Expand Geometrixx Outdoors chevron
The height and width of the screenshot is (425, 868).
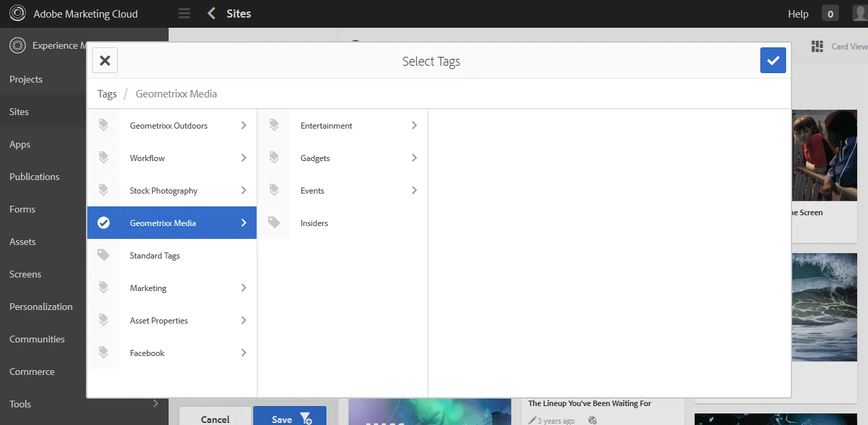(244, 125)
